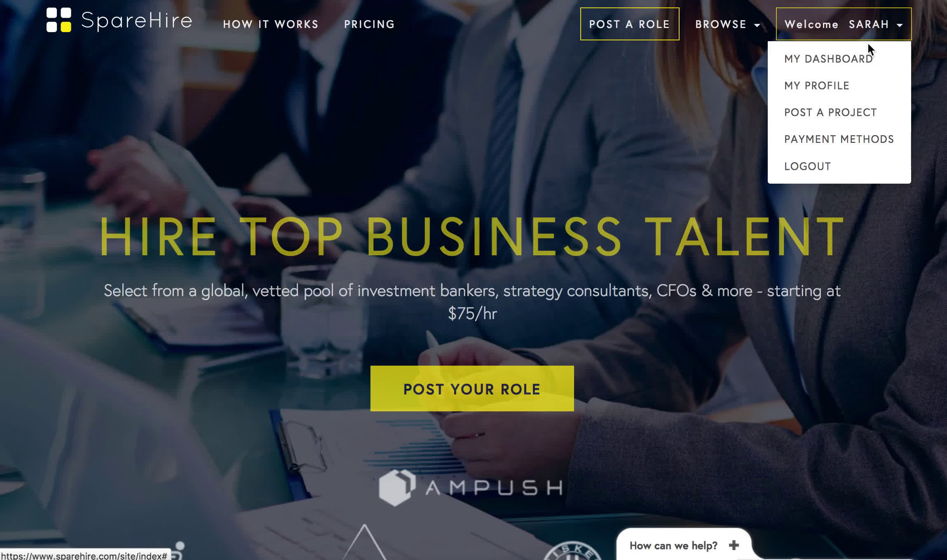Click Post A Project option
947x560 pixels.
pos(830,112)
